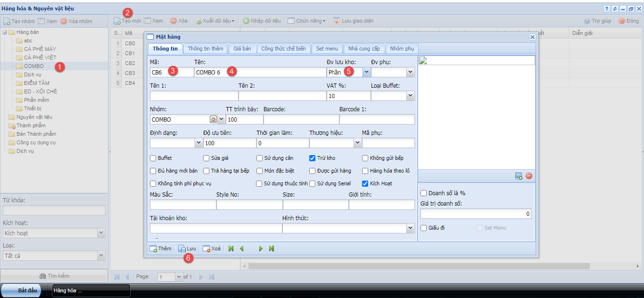Open the Đv phụ dropdown
This screenshot has height=298, width=644.
point(411,72)
